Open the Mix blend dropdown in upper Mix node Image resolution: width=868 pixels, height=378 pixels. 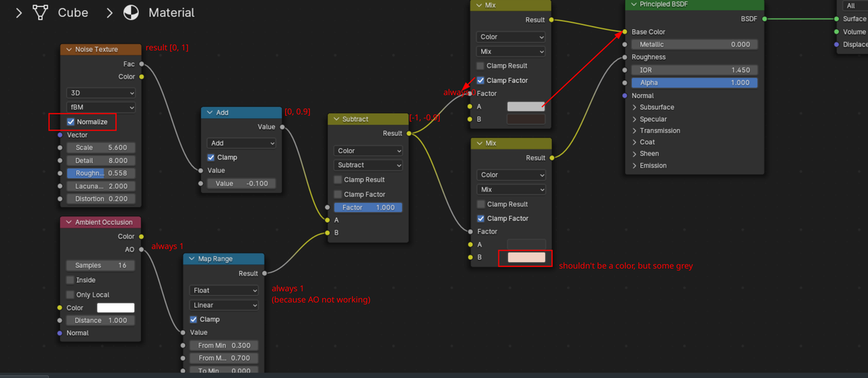point(511,51)
